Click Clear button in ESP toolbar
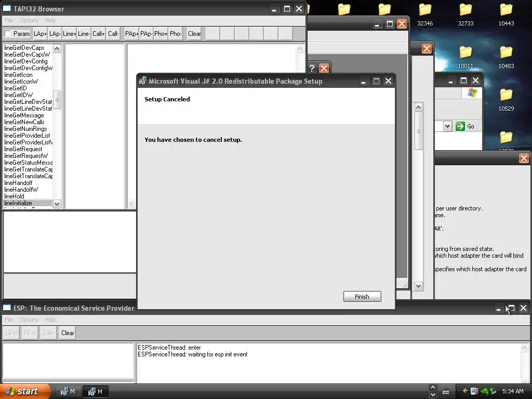532x399 pixels. pyautogui.click(x=68, y=333)
